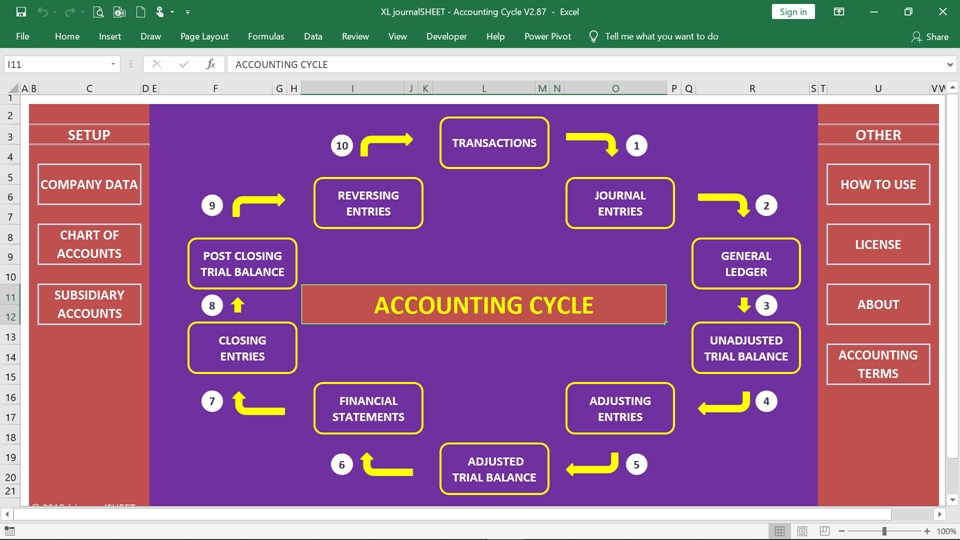Expand the formula bar chevron

[950, 64]
